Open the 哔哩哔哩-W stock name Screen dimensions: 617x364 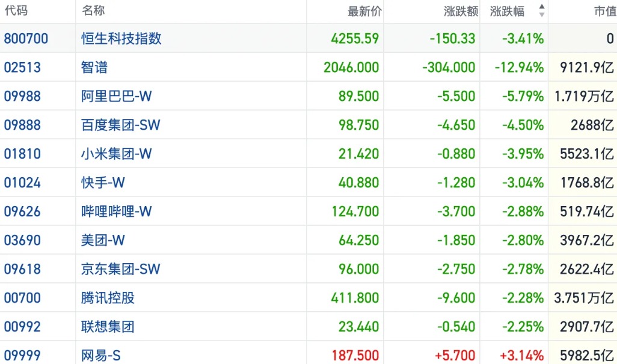pos(117,211)
